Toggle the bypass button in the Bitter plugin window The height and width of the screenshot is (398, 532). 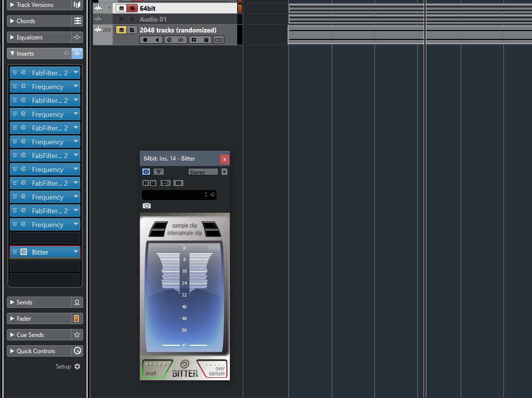158,171
